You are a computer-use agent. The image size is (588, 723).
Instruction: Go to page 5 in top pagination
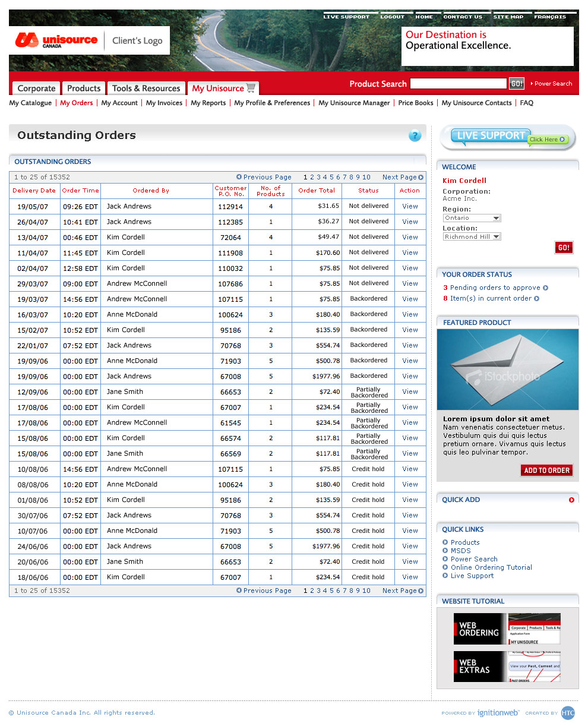point(331,177)
